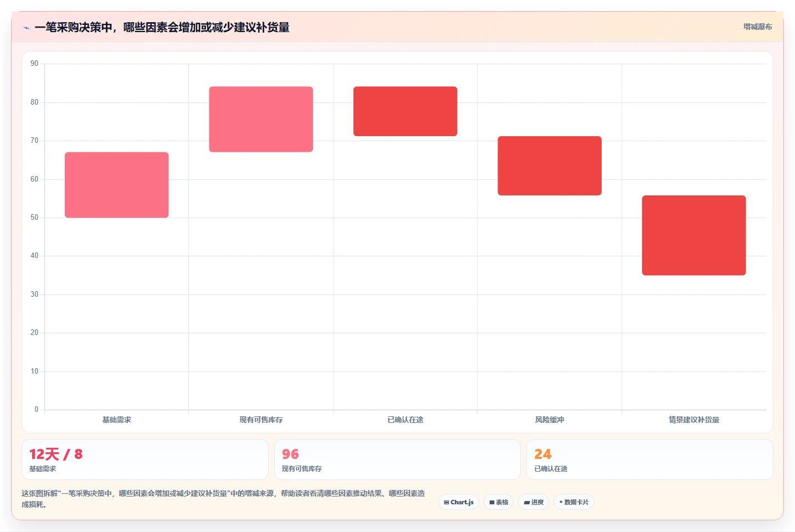Click the 情景建议补货量 bar
This screenshot has height=532, width=795.
pos(694,235)
